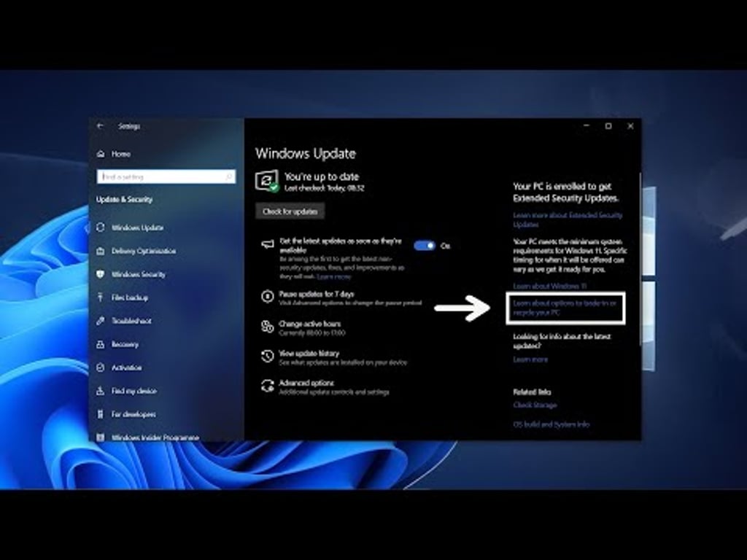This screenshot has height=560, width=747.
Task: Minimize the Settings window
Action: (x=587, y=126)
